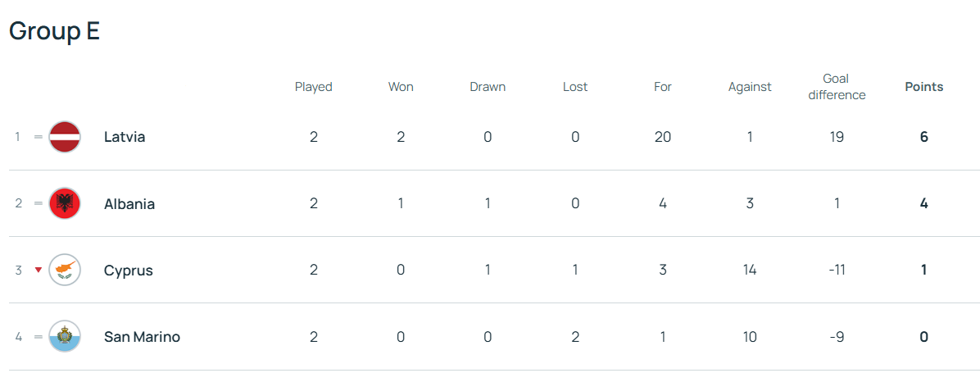
Task: Click the Goal difference column header
Action: [836, 87]
